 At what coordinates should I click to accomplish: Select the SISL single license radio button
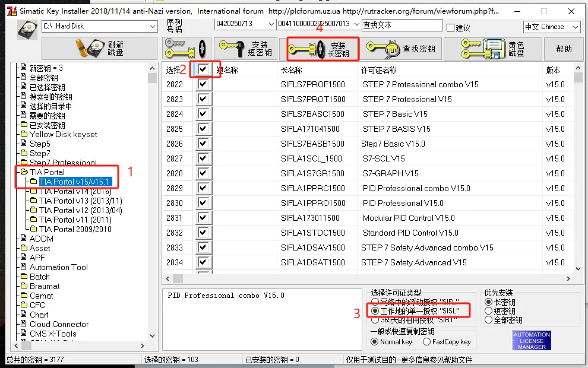(x=375, y=311)
